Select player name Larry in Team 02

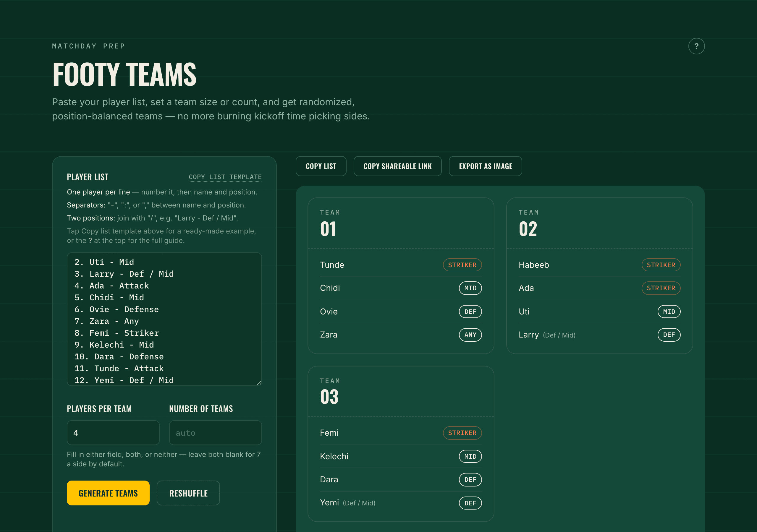(x=528, y=335)
